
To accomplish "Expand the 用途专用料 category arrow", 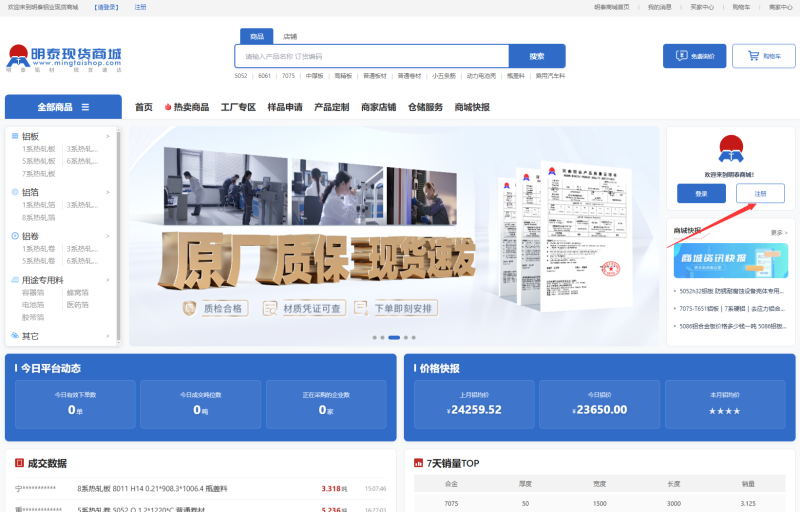I will point(108,280).
